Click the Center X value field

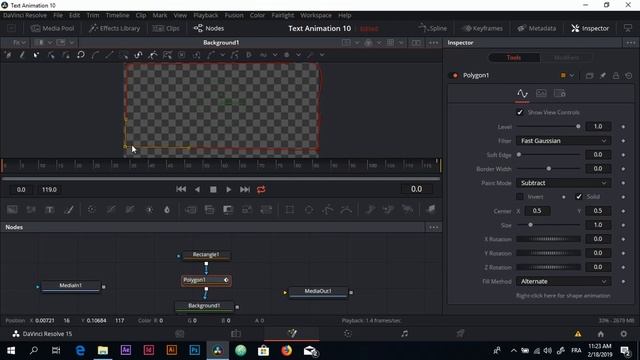coord(538,211)
